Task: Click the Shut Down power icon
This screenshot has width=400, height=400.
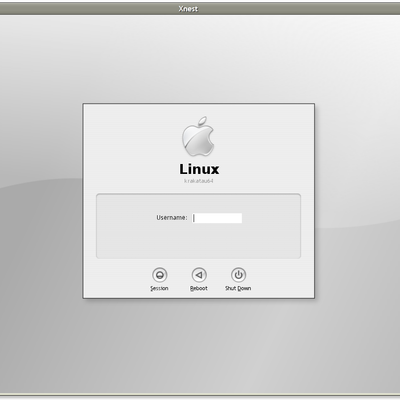Action: click(x=238, y=275)
